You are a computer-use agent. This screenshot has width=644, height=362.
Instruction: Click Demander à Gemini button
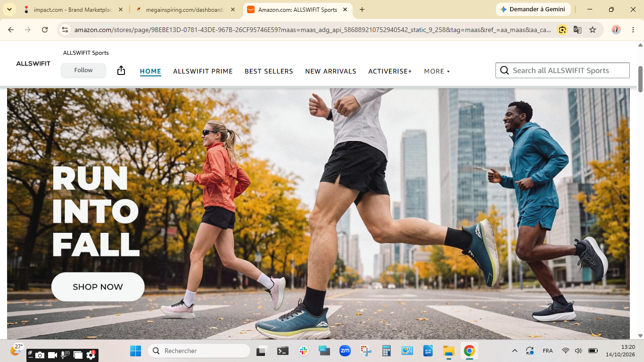[x=533, y=9]
